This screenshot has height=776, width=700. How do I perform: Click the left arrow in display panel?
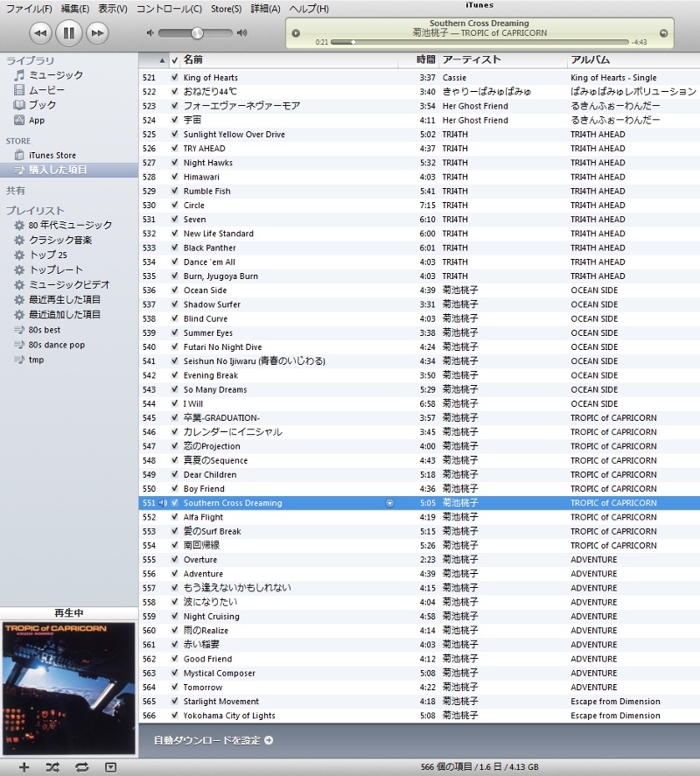296,33
